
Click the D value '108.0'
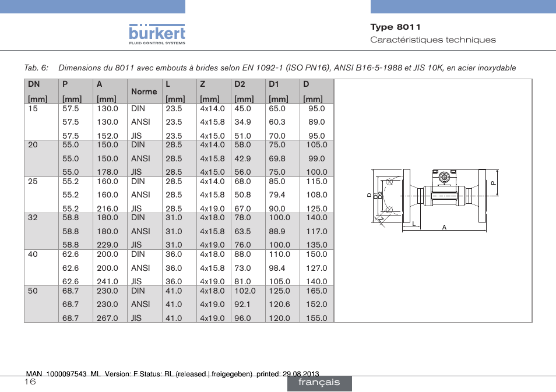tap(316, 195)
